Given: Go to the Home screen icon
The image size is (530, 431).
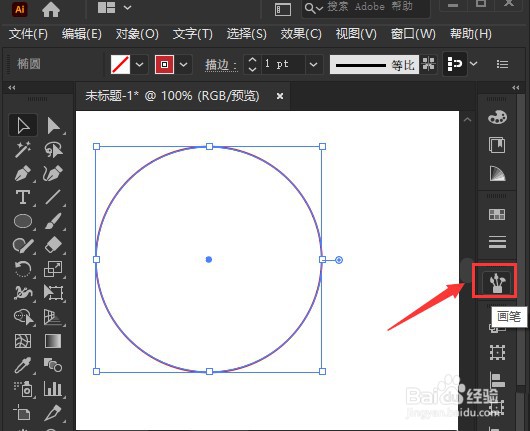Looking at the screenshot, I should click(51, 9).
